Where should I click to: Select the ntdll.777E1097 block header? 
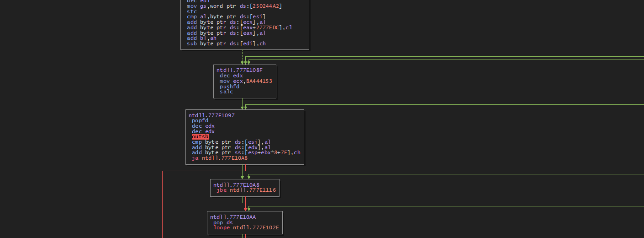point(211,115)
